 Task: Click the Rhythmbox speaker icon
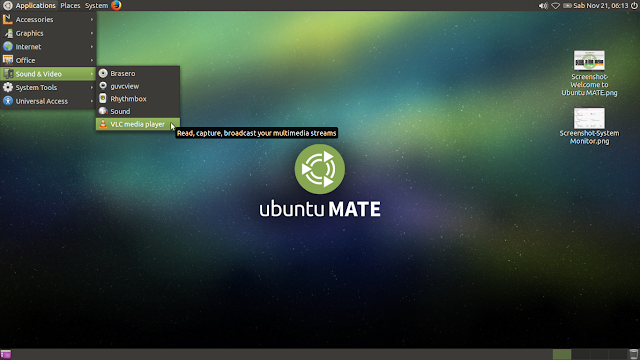[x=103, y=99]
